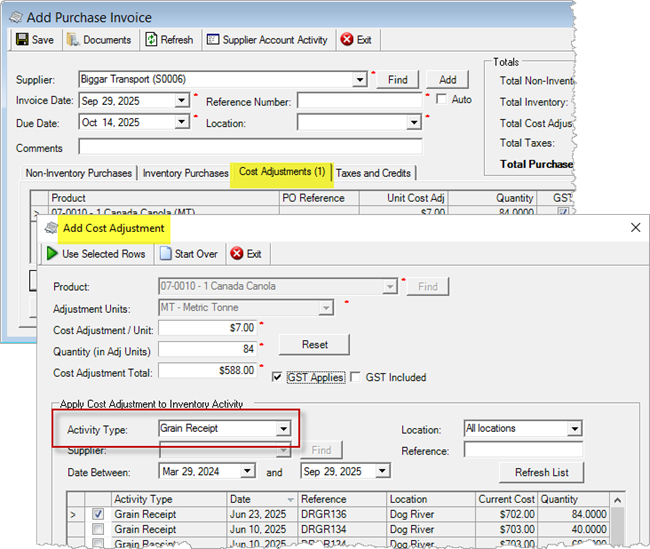
Task: Click into the Reference Number field
Action: click(x=360, y=101)
